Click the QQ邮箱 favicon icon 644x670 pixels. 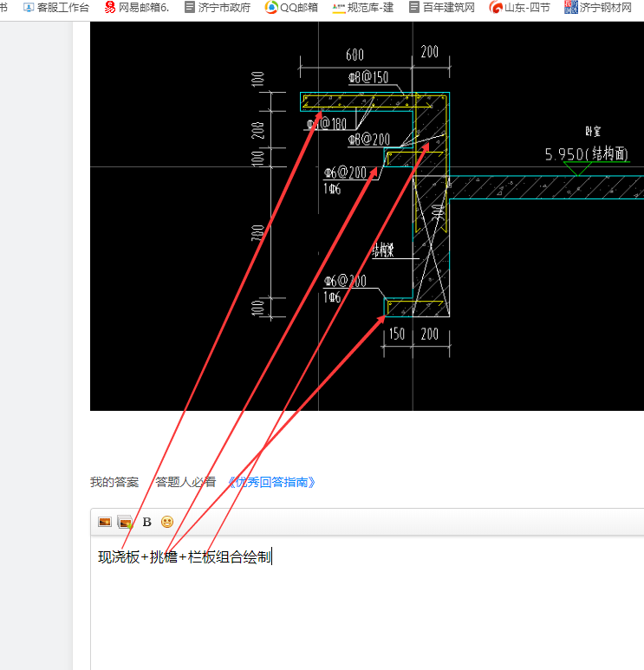tap(270, 7)
